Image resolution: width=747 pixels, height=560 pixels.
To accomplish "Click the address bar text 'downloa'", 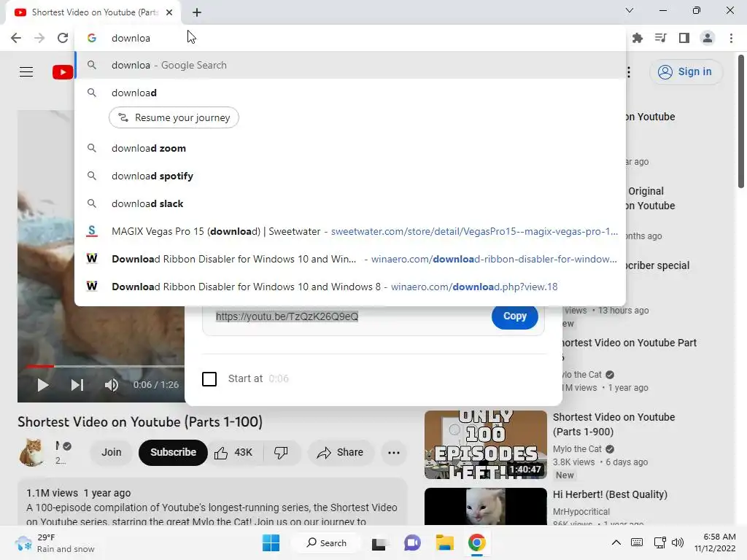I will click(131, 38).
